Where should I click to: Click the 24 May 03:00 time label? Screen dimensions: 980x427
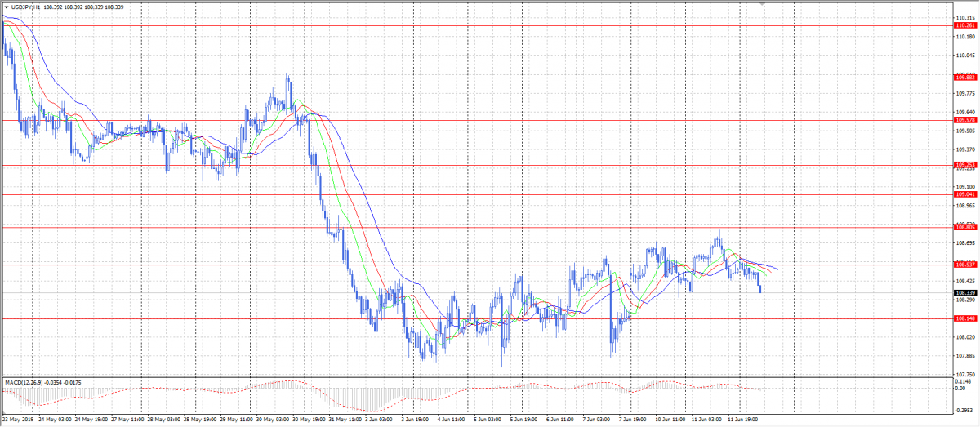54,420
